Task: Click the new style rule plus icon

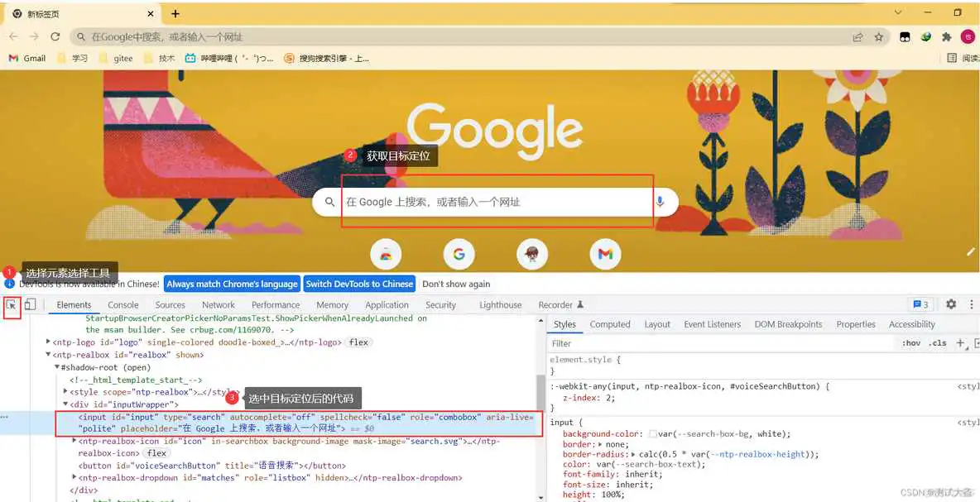Action: tap(959, 342)
